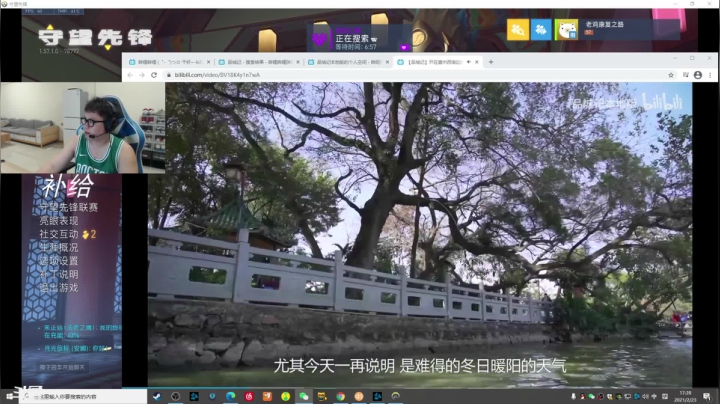Open 亮眼表现 in the game menu
The height and width of the screenshot is (404, 720).
pyautogui.click(x=59, y=221)
